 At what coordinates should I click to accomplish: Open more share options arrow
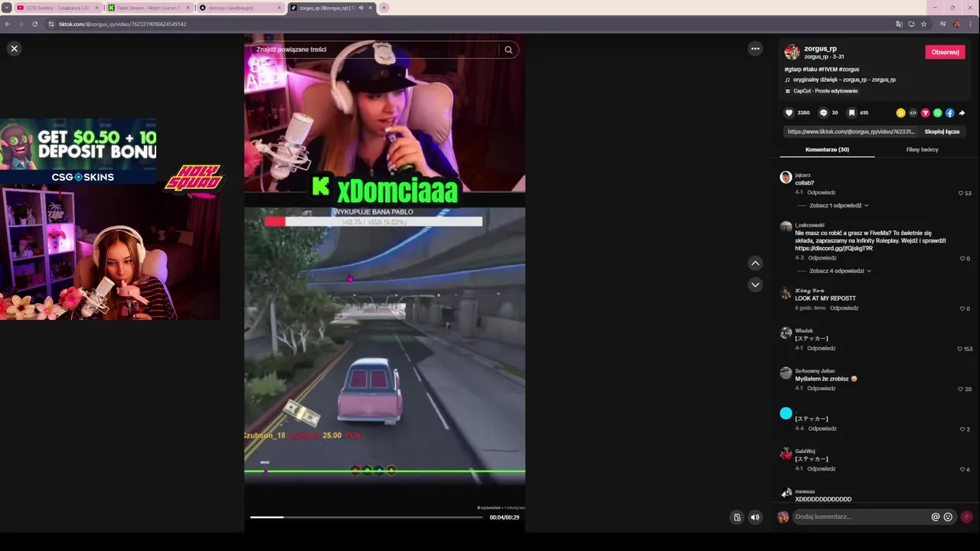point(962,112)
